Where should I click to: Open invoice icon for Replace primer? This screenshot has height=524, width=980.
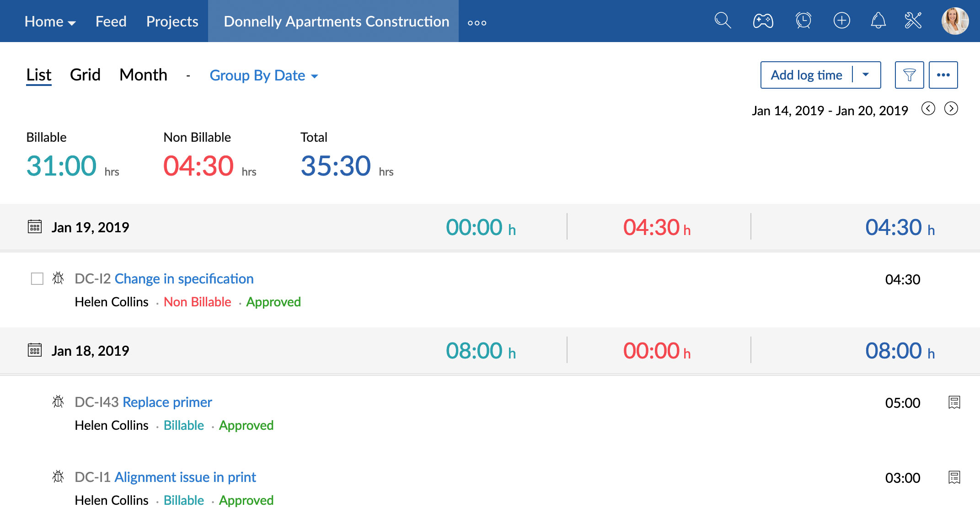click(x=954, y=402)
